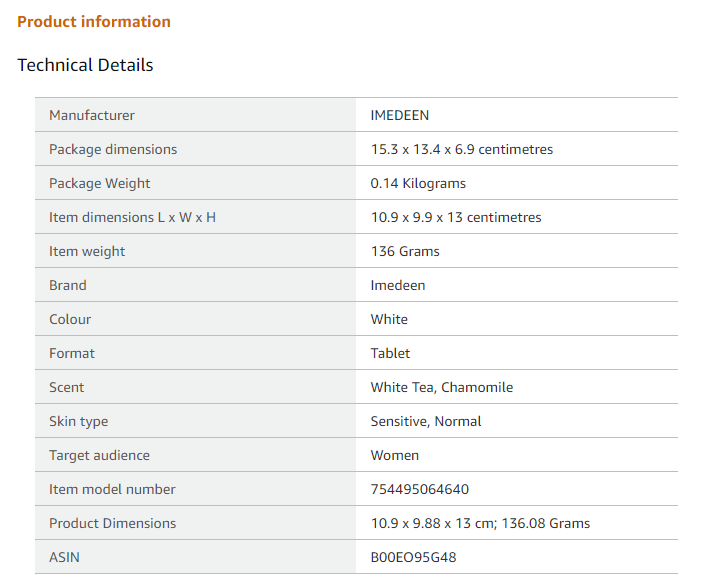Click the Package dimensions label
Screen dimensions: 708x584
pos(113,150)
